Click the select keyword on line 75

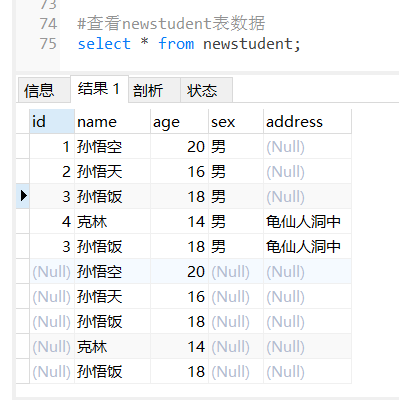click(x=104, y=44)
